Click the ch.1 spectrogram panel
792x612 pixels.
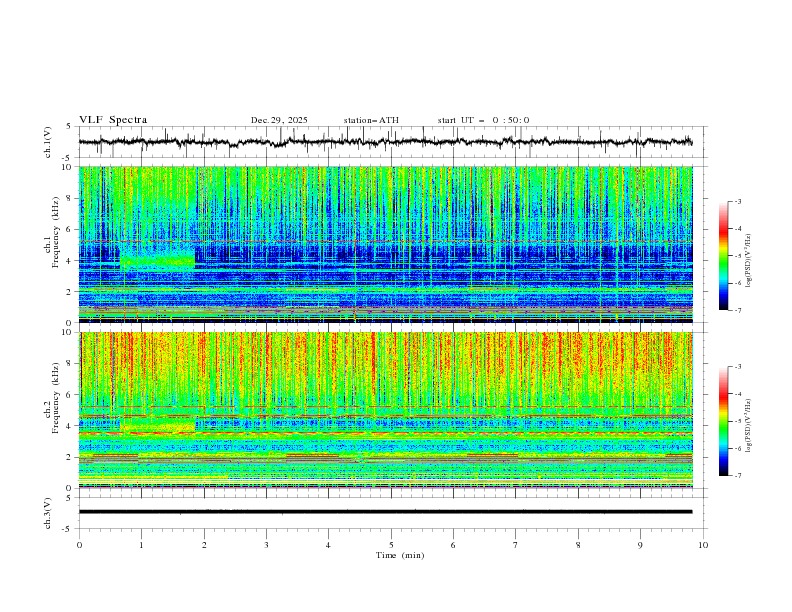coord(385,244)
